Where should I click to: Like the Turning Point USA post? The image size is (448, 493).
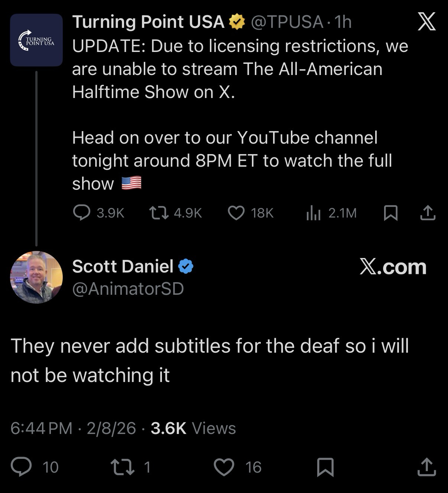click(x=236, y=213)
